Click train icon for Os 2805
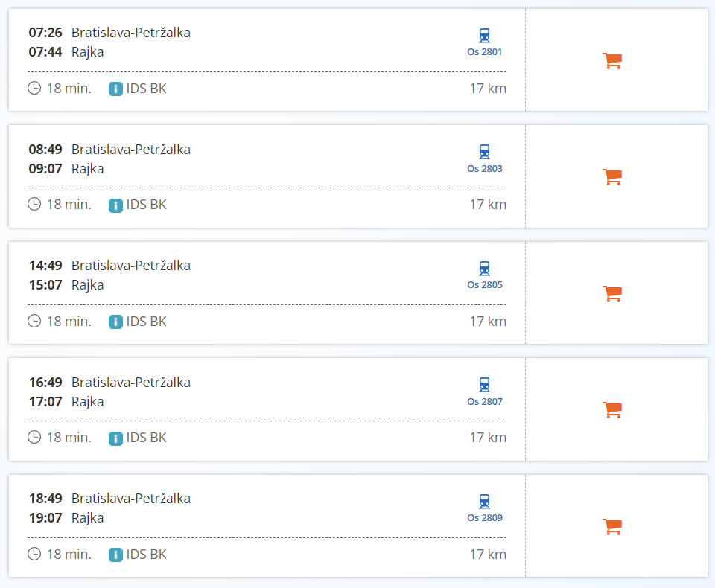 click(x=485, y=269)
